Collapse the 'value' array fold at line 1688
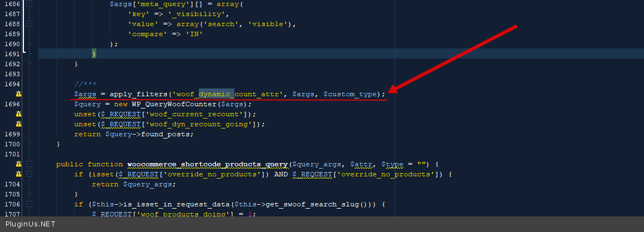644x232 pixels. coord(30,24)
